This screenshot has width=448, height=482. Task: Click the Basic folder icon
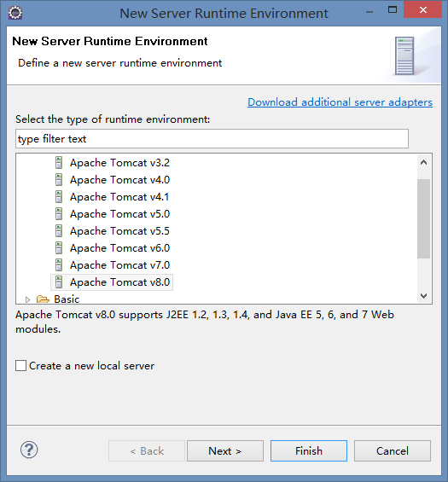pos(43,299)
